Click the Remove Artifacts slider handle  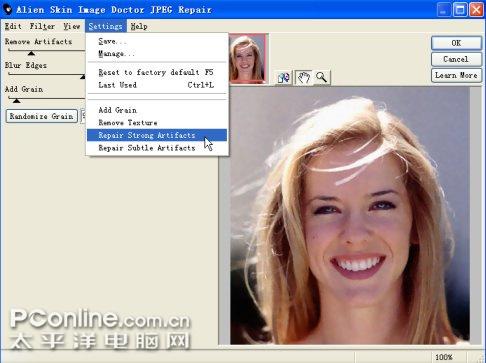click(31, 53)
